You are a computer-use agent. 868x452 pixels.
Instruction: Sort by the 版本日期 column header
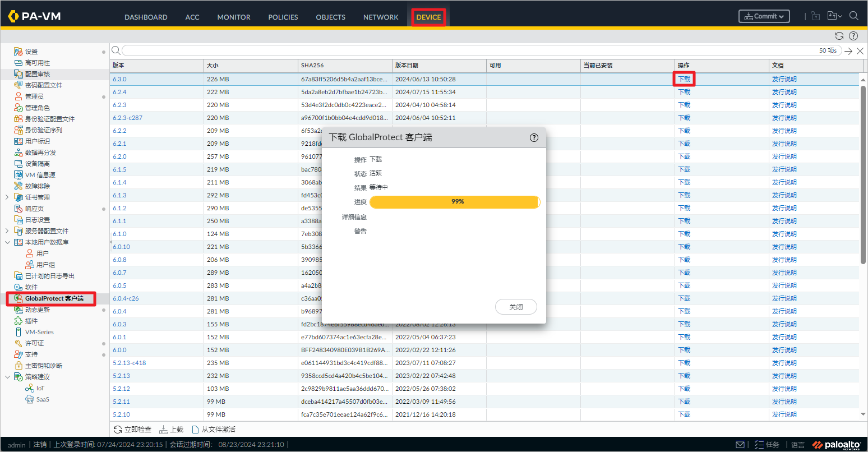(439, 66)
